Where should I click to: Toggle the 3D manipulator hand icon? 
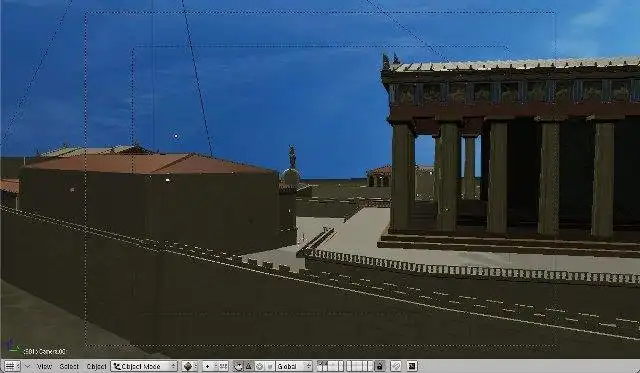pyautogui.click(x=238, y=366)
